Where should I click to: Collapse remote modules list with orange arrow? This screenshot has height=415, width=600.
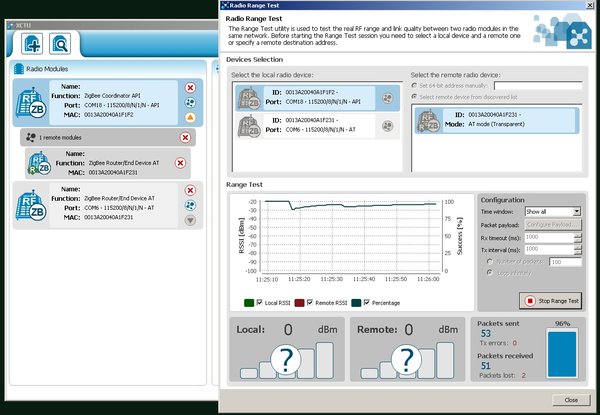tap(190, 117)
